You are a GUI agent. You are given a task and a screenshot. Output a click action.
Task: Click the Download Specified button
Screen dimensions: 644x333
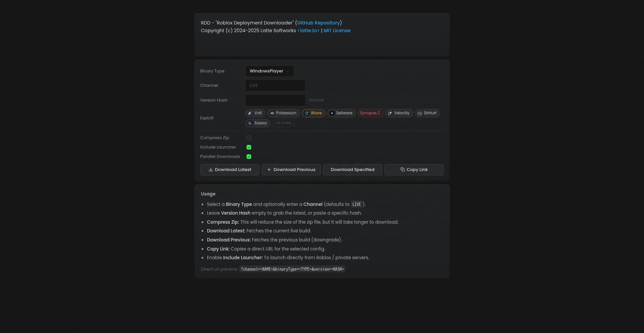coord(353,170)
